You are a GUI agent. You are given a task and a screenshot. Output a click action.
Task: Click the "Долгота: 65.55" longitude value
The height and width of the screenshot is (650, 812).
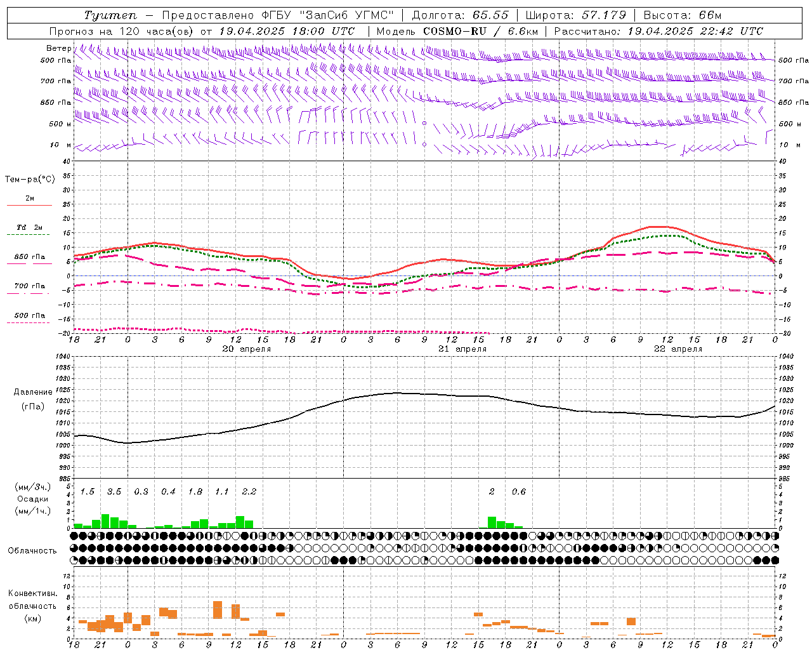click(x=461, y=15)
